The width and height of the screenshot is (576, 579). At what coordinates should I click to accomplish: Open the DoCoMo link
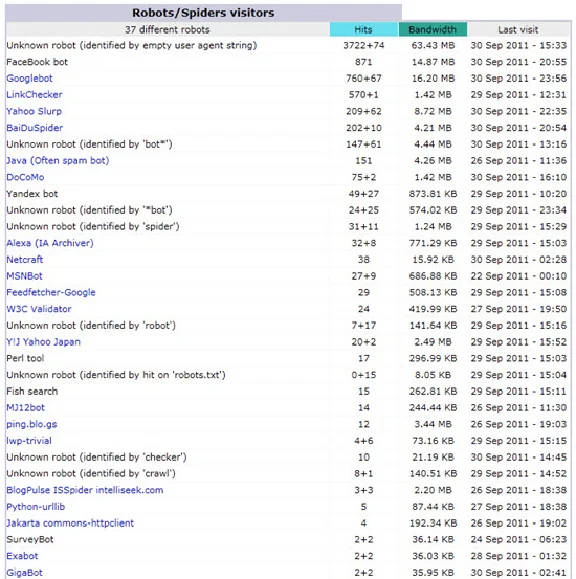(x=25, y=177)
